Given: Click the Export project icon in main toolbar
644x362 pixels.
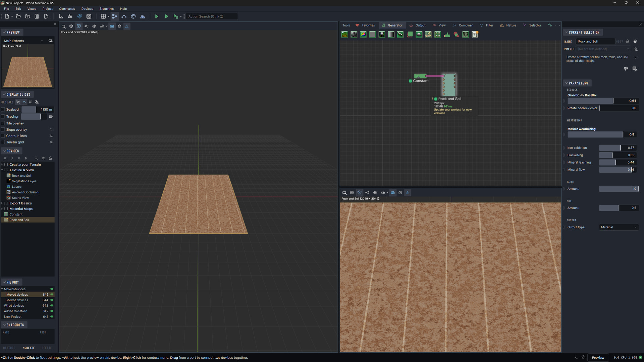Looking at the screenshot, I should 46,16.
